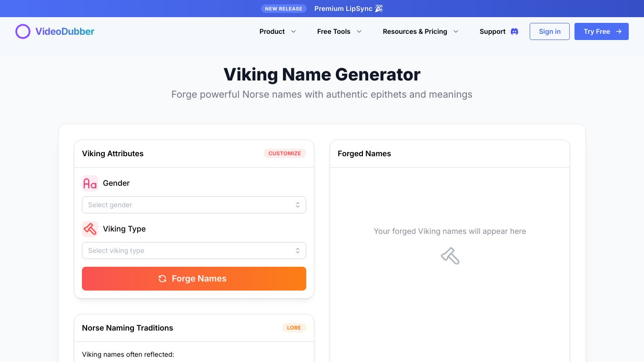Click the CUSTOMIZE badge label

(x=284, y=153)
